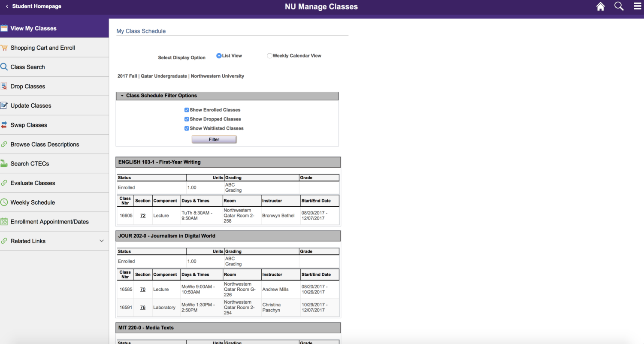Click the Update Classes pencil icon

[x=4, y=106]
